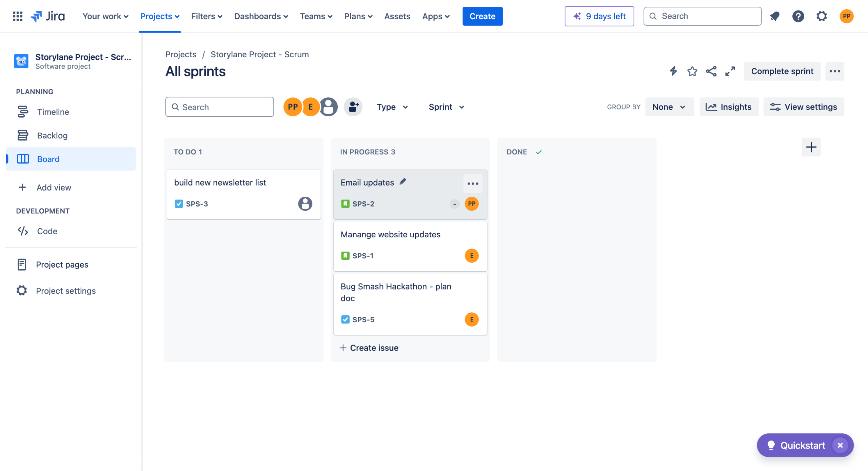Filter by PP assignee avatar
The image size is (868, 471).
pos(292,107)
